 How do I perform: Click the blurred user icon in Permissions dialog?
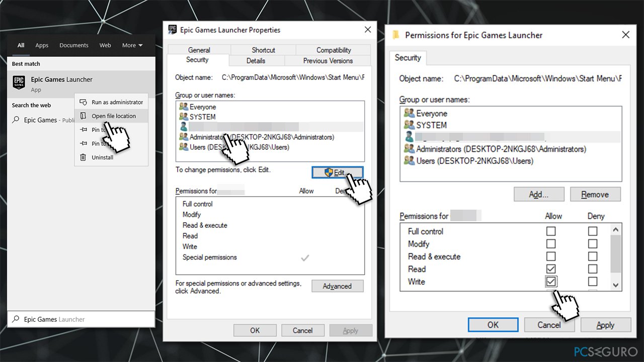[409, 137]
